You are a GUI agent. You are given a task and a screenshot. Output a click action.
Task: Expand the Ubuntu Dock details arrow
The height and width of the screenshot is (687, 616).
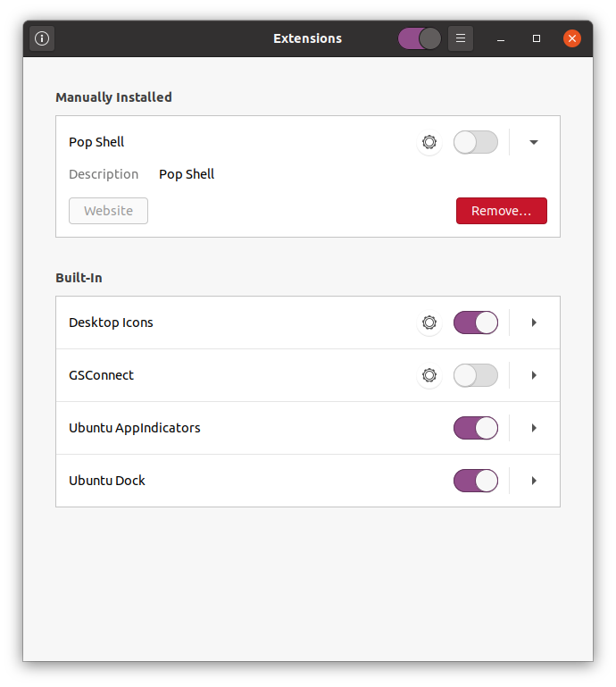[534, 481]
